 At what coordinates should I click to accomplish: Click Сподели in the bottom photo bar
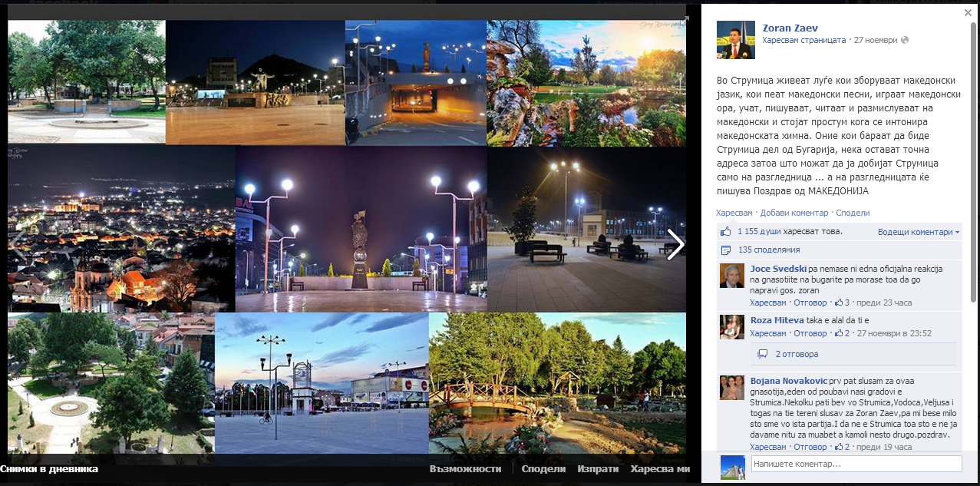pyautogui.click(x=544, y=468)
